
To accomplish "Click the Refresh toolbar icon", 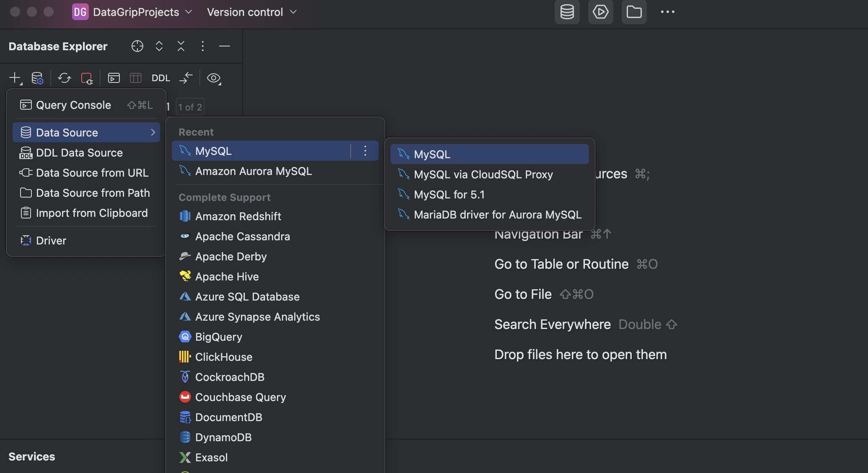I will coord(65,78).
